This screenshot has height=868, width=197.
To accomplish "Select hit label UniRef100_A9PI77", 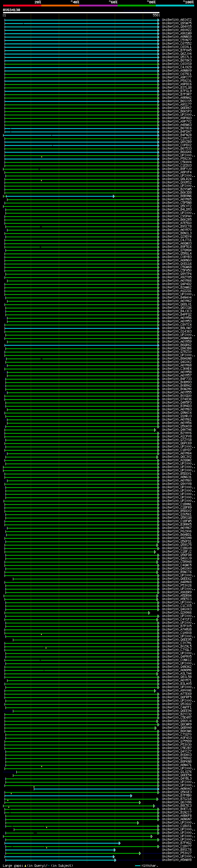I will click(x=176, y=77).
